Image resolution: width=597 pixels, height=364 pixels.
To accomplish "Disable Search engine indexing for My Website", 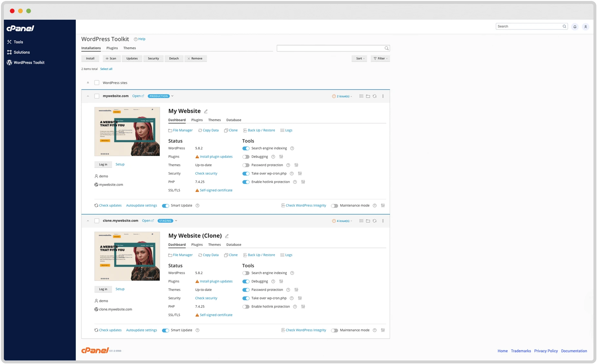I will point(246,148).
